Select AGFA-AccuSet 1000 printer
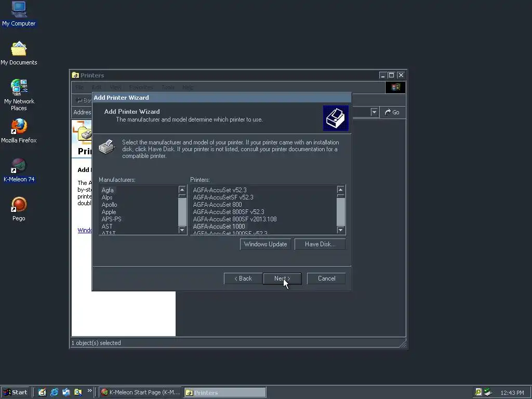 [x=219, y=227]
